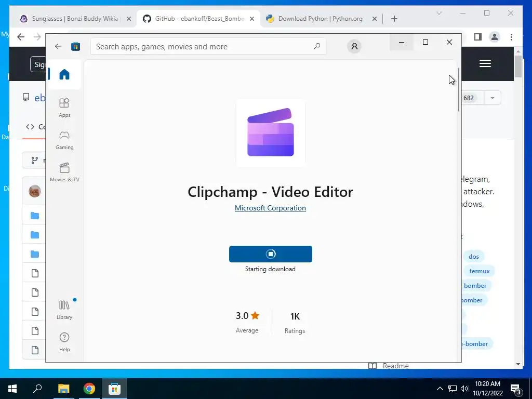Click the 682 counter on GitHub
Screen dimensions: 532x399
[x=468, y=98]
